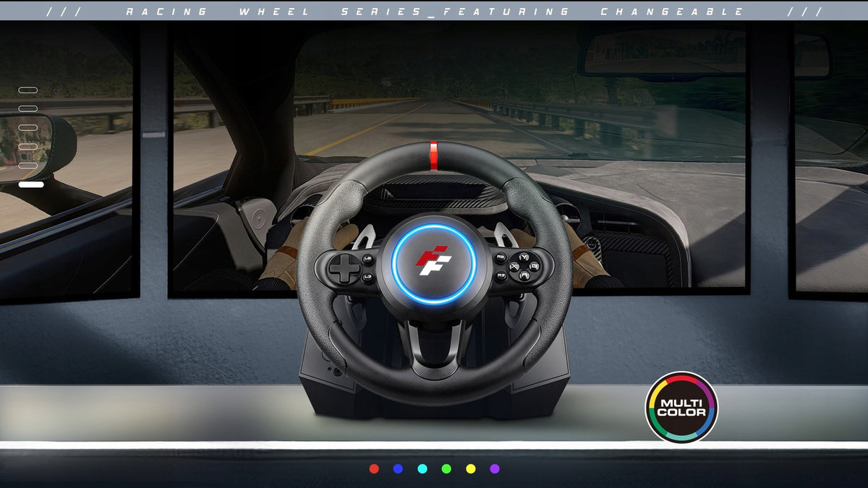Select the highlighted bottom slide indicator pill
The height and width of the screenshot is (488, 868).
31,184
